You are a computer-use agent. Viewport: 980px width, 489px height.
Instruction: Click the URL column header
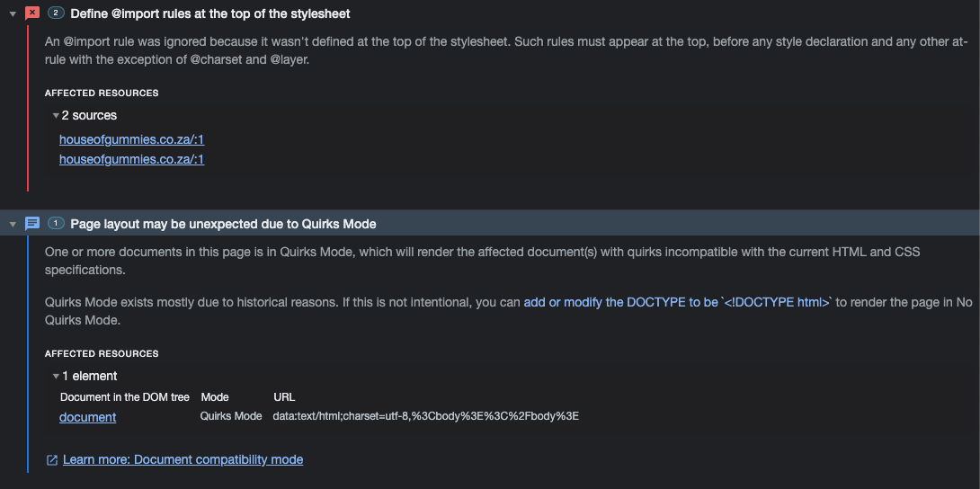point(284,397)
